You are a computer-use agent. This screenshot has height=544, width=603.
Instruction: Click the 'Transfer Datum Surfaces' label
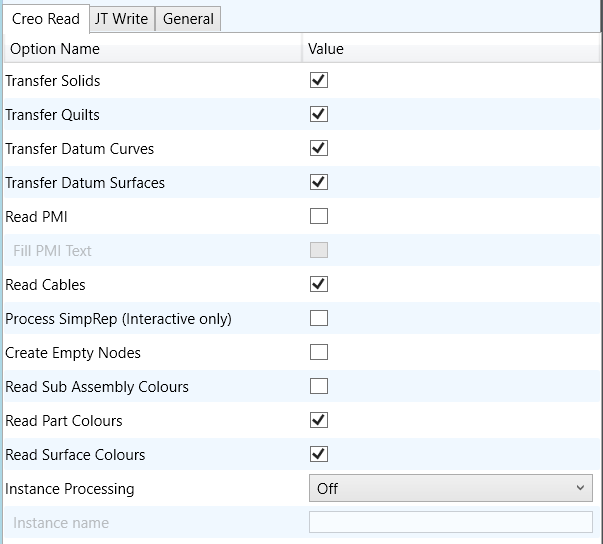coord(85,183)
